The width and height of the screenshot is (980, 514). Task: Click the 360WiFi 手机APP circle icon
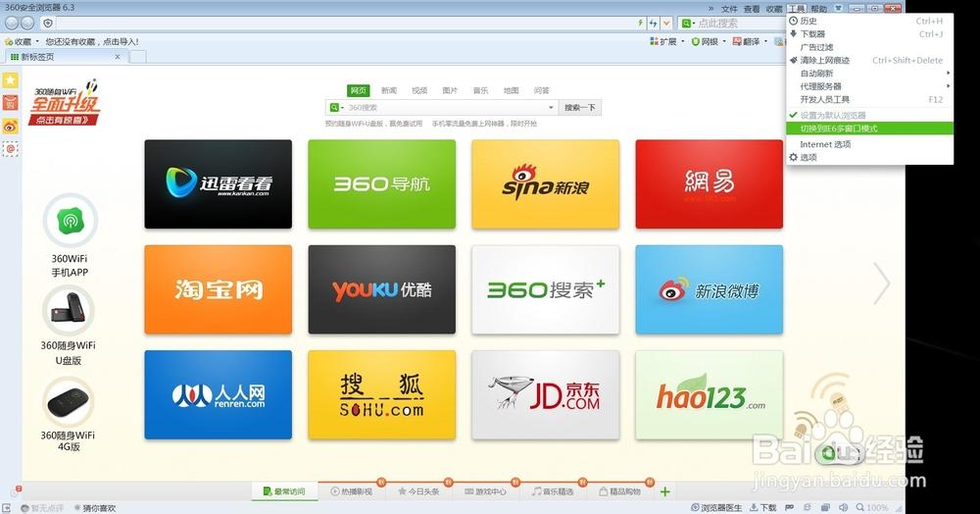71,221
